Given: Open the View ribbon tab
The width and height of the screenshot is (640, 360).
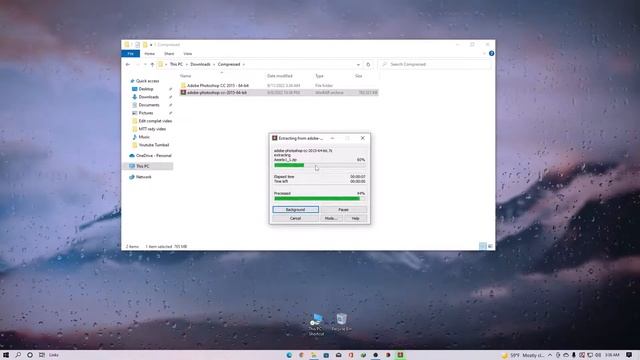Looking at the screenshot, I should (187, 53).
